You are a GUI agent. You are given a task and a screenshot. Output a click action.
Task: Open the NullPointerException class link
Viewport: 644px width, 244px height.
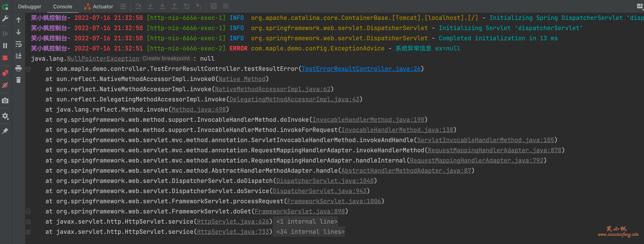(x=103, y=59)
